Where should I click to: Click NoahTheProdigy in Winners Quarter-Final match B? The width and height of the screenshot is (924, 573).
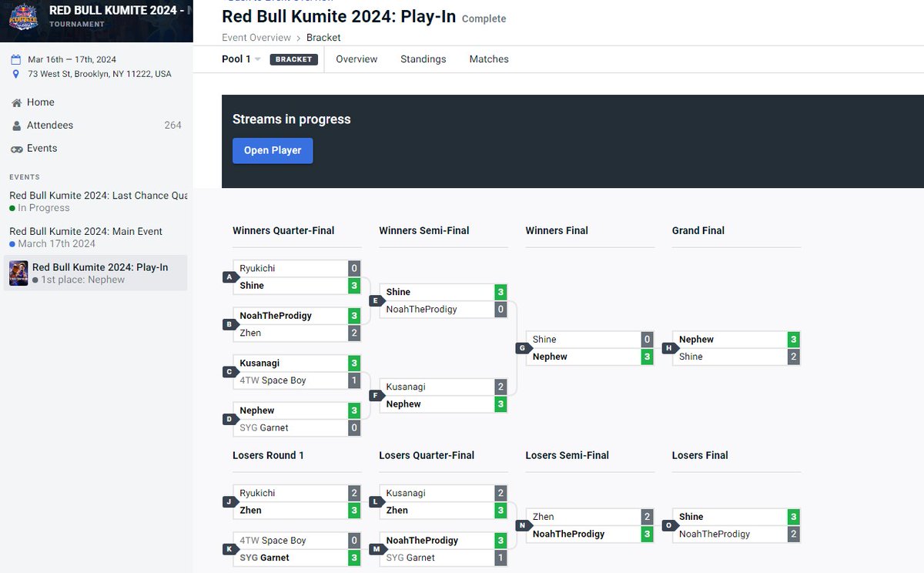click(276, 316)
